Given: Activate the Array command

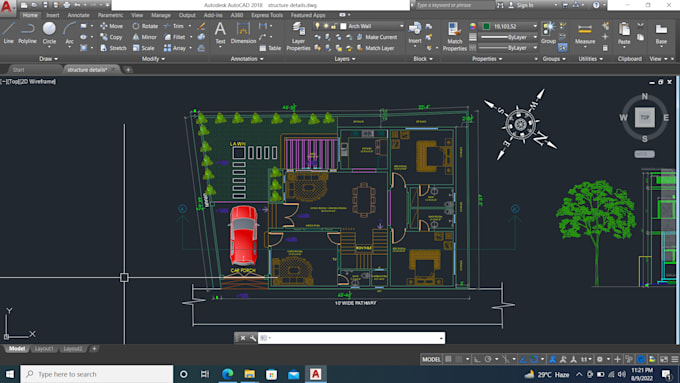Looking at the screenshot, I should pyautogui.click(x=175, y=48).
